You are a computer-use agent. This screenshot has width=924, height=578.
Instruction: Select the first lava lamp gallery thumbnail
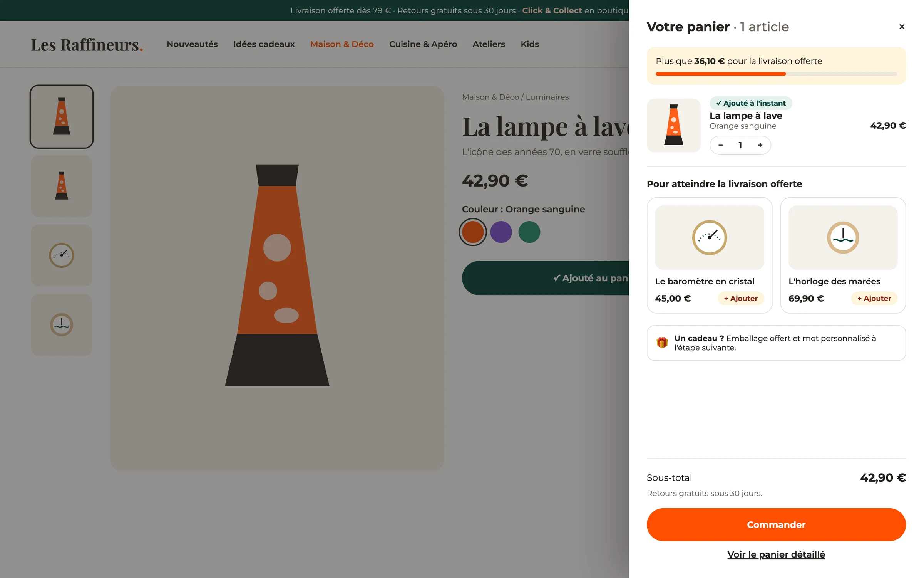pos(62,116)
